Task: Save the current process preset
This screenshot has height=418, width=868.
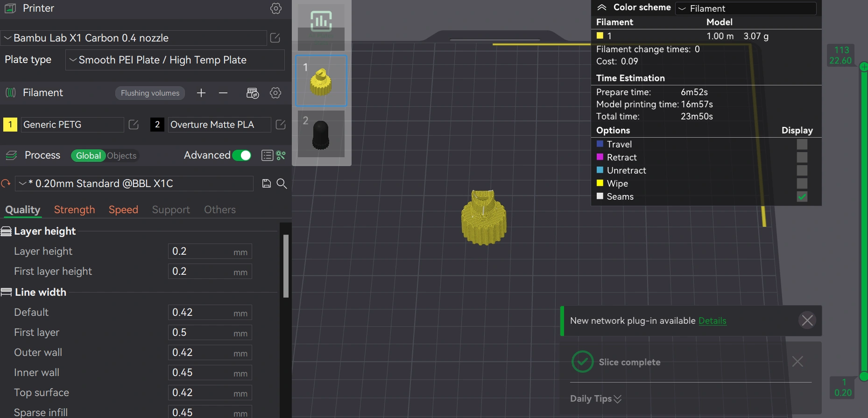Action: coord(267,183)
